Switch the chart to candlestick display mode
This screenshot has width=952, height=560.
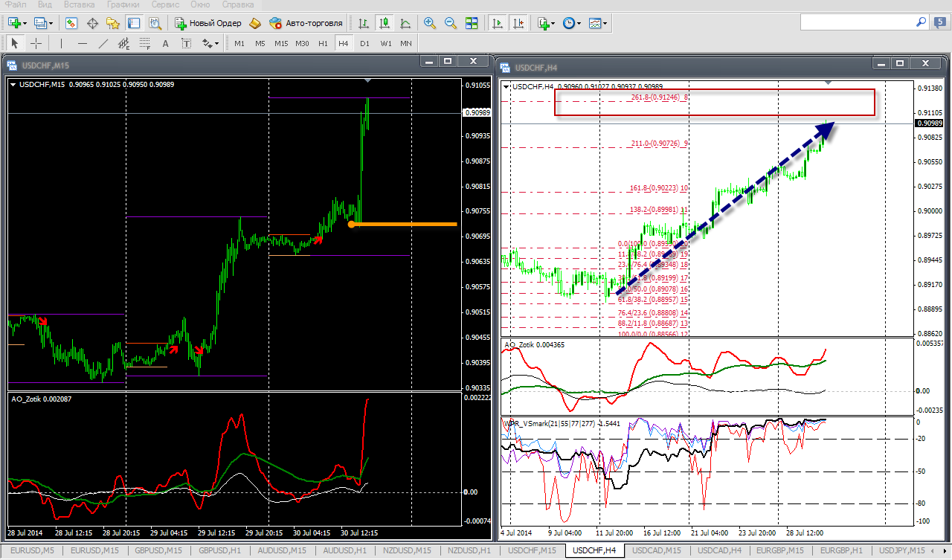tap(384, 23)
